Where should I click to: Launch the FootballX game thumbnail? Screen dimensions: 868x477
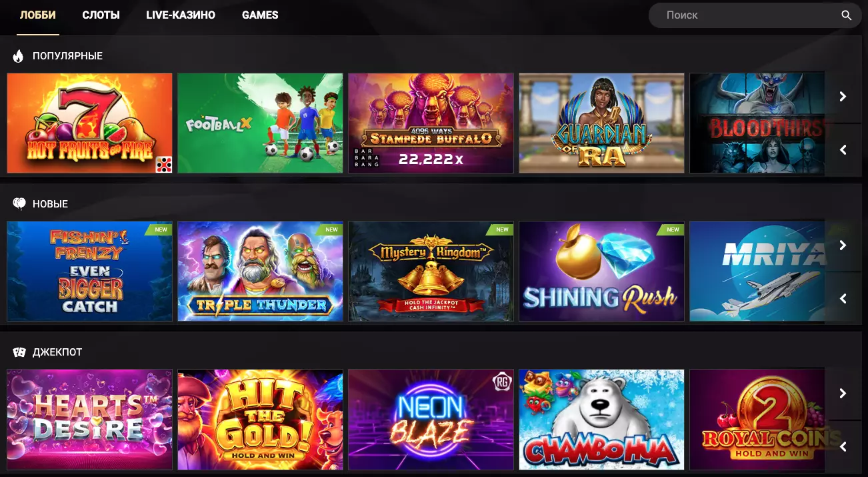point(260,123)
